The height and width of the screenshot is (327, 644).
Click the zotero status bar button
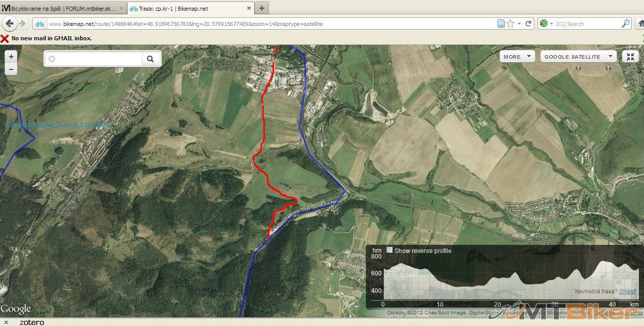coord(32,322)
